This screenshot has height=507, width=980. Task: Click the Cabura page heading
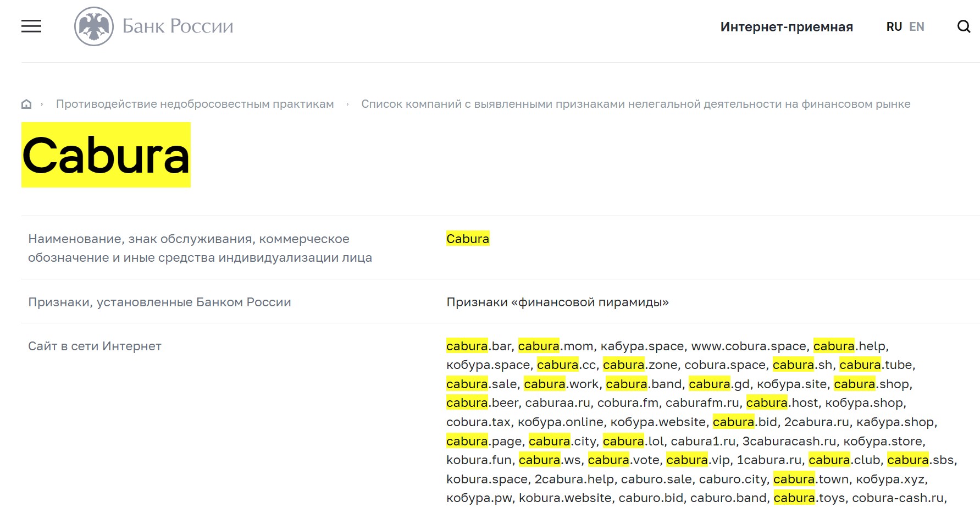tap(106, 155)
